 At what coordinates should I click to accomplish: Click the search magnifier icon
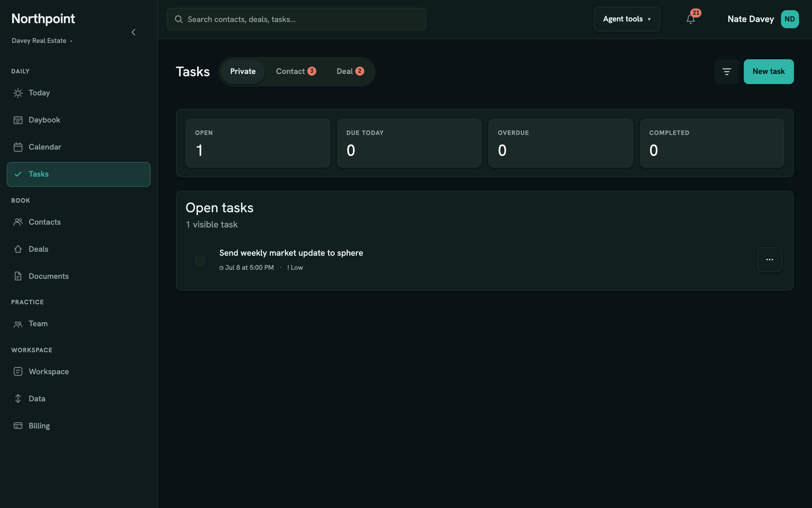click(x=178, y=19)
